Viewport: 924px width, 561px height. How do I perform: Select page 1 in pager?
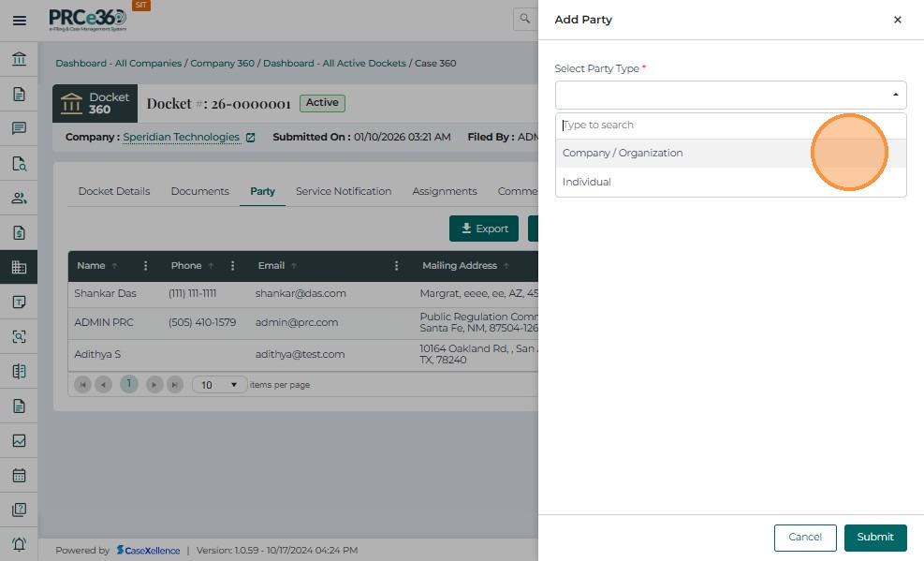[128, 384]
